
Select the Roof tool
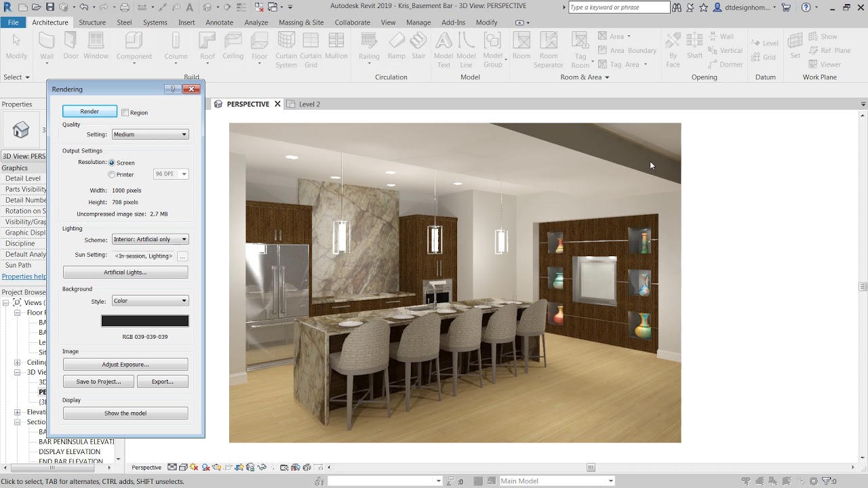click(x=208, y=46)
